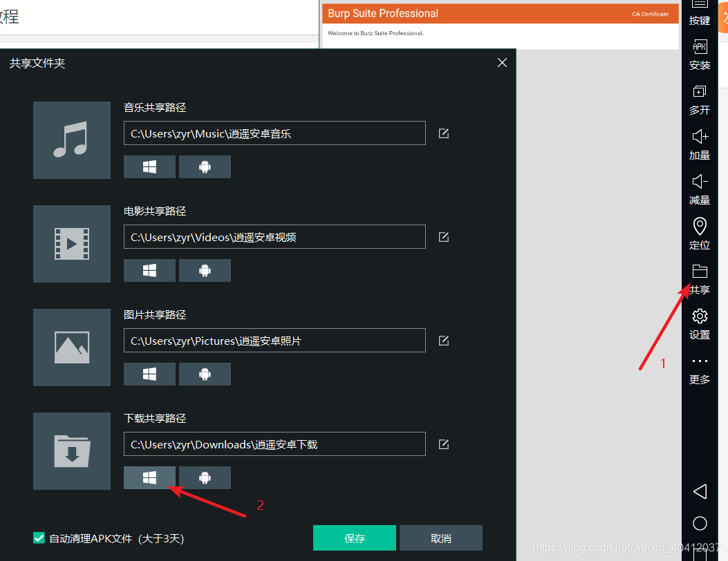Open Windows folder for music share path
The height and width of the screenshot is (561, 728).
(x=149, y=167)
